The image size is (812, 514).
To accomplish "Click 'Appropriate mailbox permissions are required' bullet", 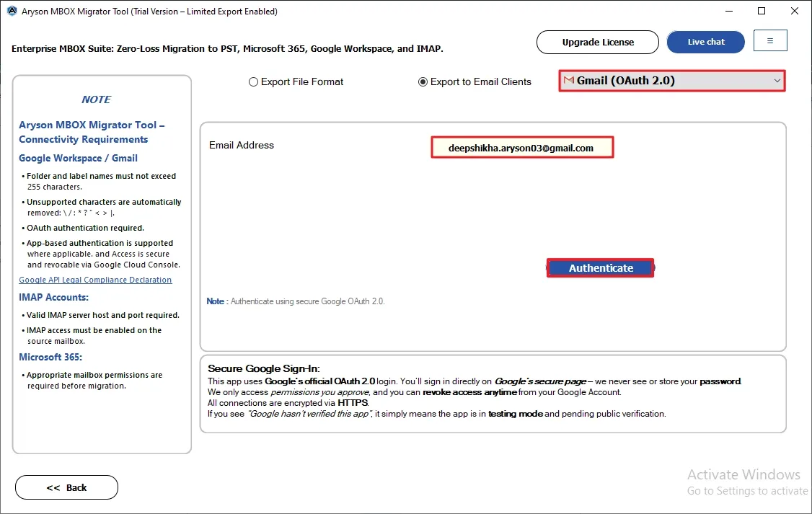I will click(x=94, y=381).
